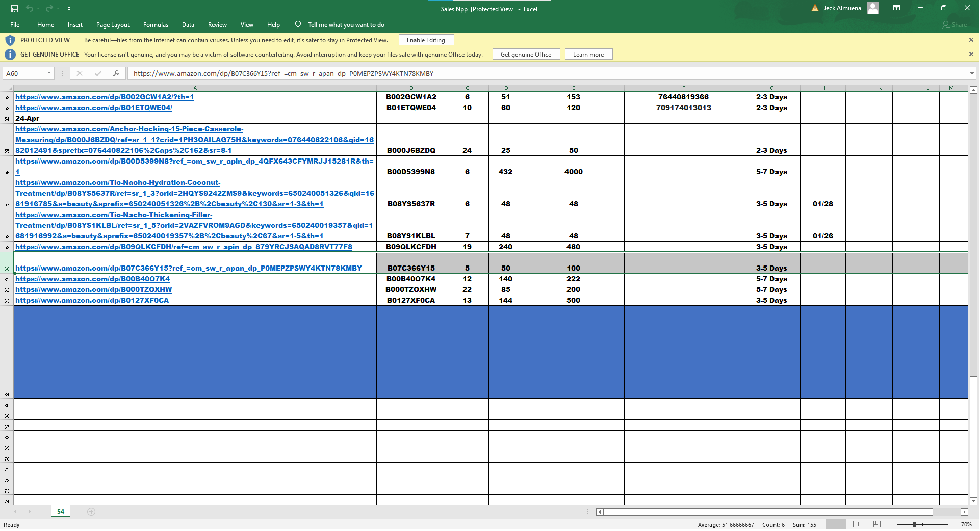Open the Page Layout tab
The width and height of the screenshot is (980, 531).
coord(113,25)
